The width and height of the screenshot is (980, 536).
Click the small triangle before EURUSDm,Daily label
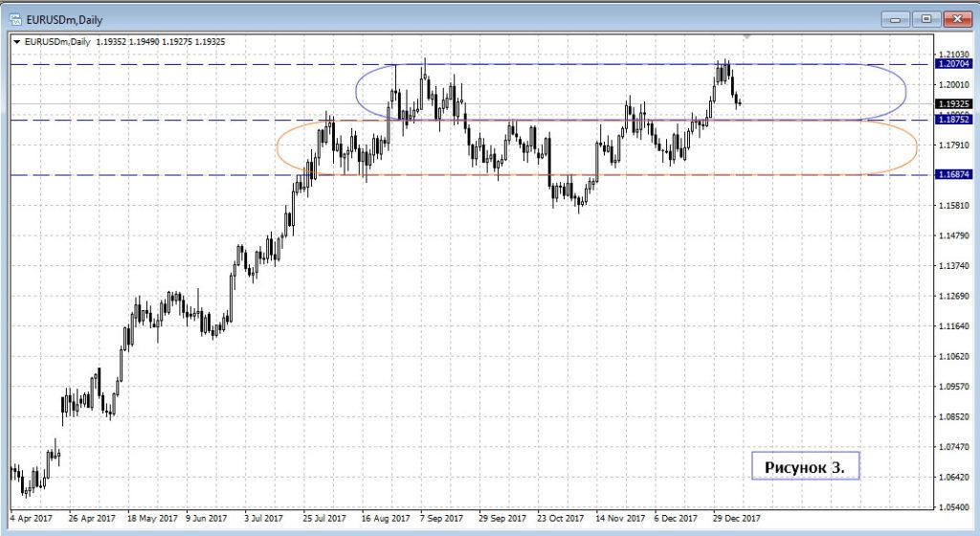pos(16,42)
